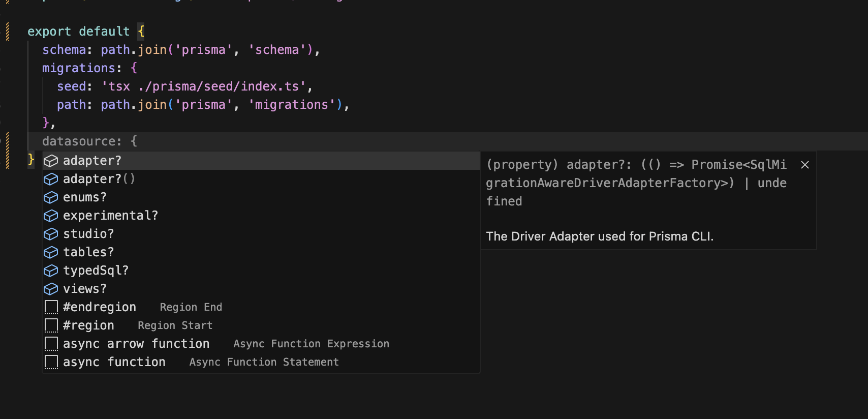Click the cube icon beside typedSql? suggestion

[x=51, y=271]
